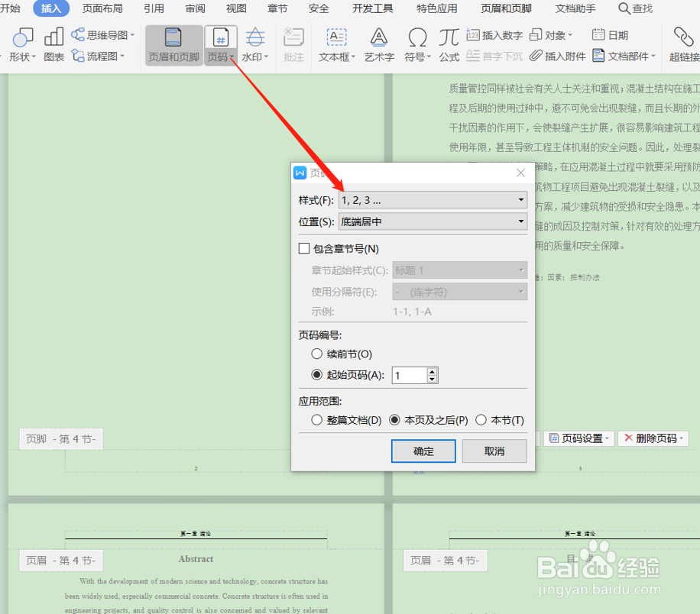Insert a Formula (公式)
Screen dimensions: 700x614
(449, 44)
